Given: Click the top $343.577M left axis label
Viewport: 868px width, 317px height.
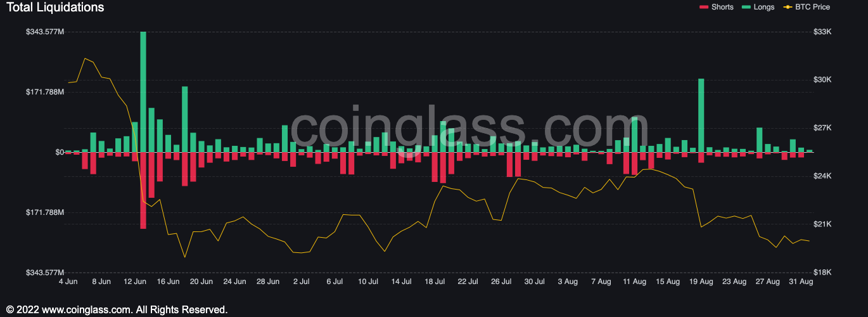Looking at the screenshot, I should [x=45, y=32].
